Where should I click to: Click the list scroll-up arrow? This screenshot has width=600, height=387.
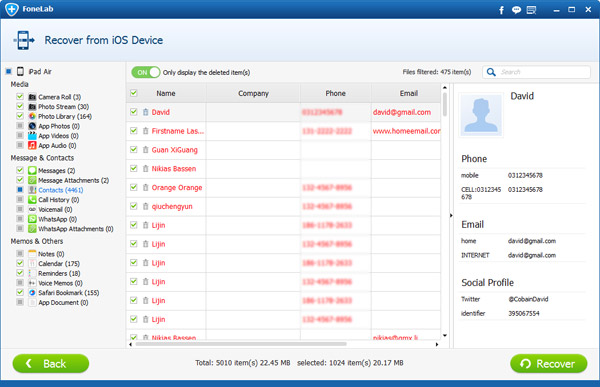(445, 88)
